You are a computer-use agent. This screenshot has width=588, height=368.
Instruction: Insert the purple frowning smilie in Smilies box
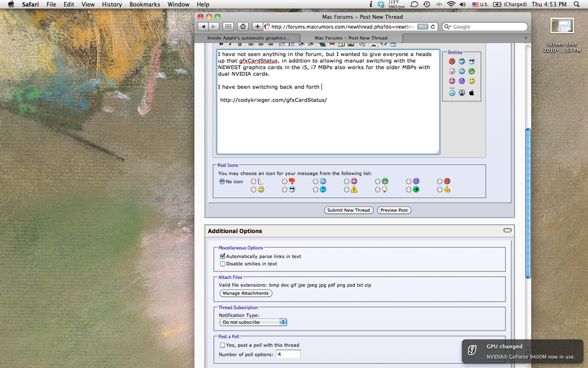(x=462, y=81)
